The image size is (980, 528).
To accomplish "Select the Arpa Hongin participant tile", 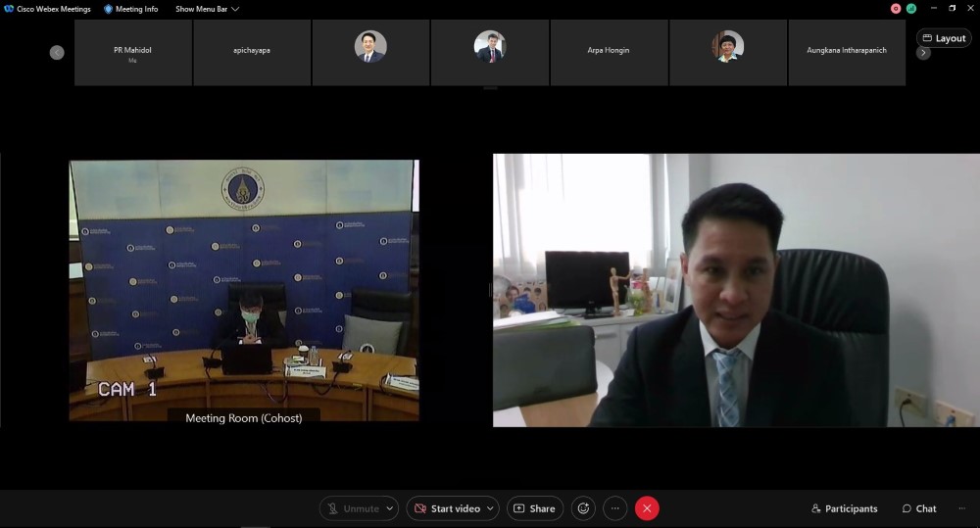I will tap(609, 51).
